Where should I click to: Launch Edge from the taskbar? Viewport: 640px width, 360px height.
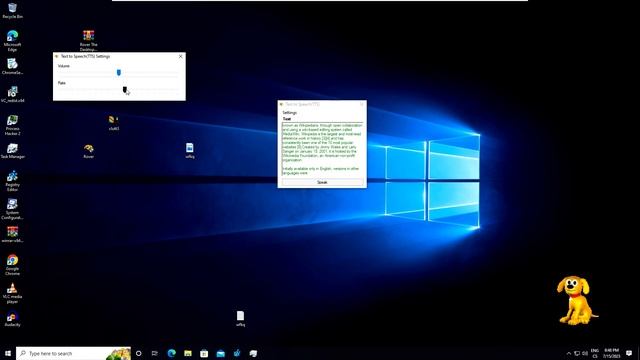(x=171, y=353)
